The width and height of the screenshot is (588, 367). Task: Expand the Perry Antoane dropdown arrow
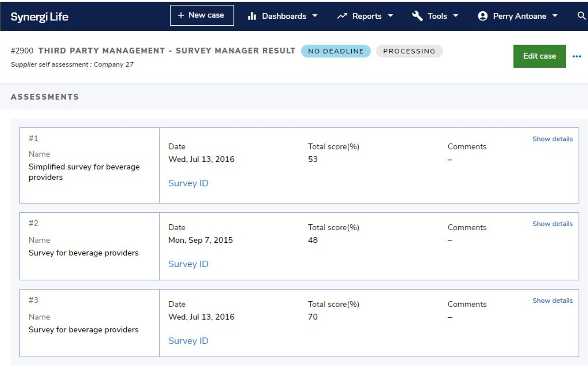[x=554, y=16]
